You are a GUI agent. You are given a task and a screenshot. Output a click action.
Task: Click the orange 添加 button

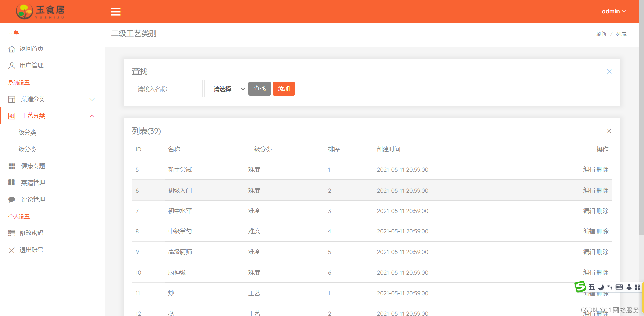click(284, 89)
